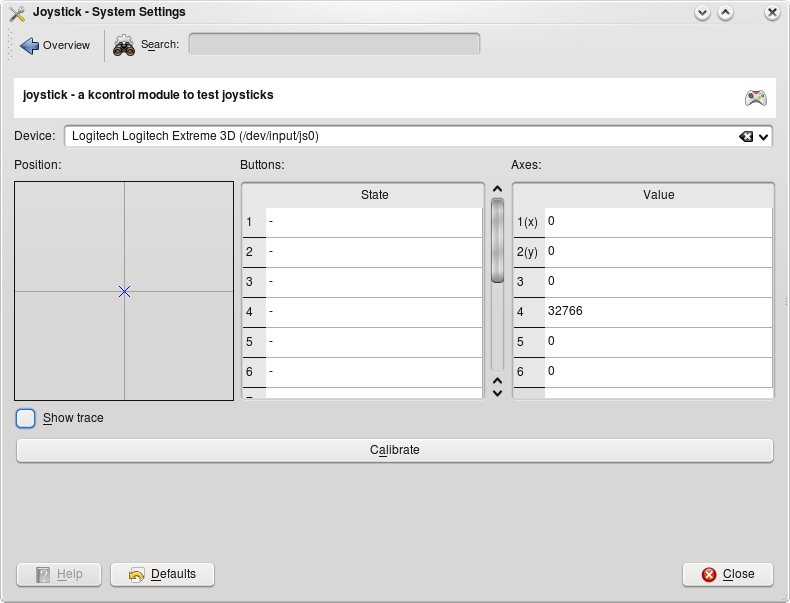Click the gamepad icon in the header

pos(755,97)
